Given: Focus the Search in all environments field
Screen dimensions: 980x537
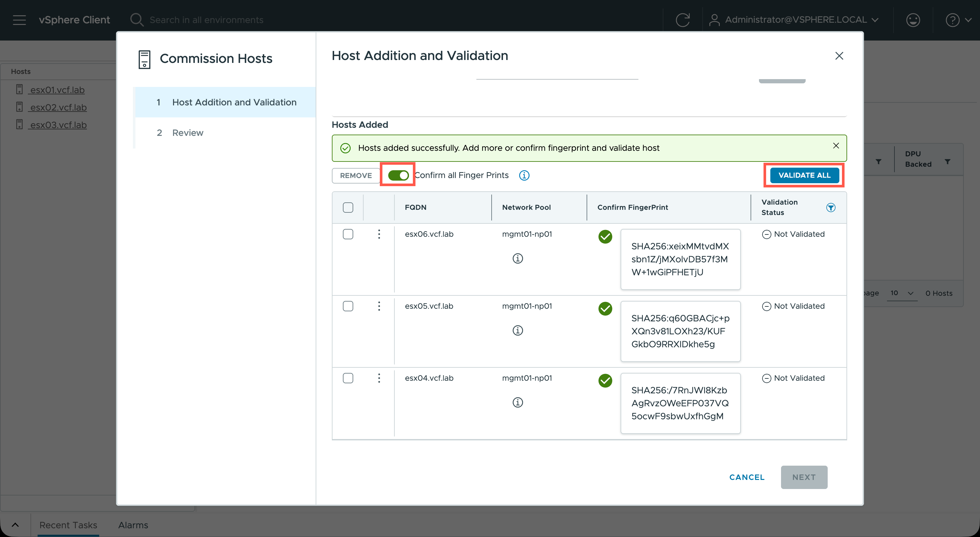Looking at the screenshot, I should (x=206, y=20).
